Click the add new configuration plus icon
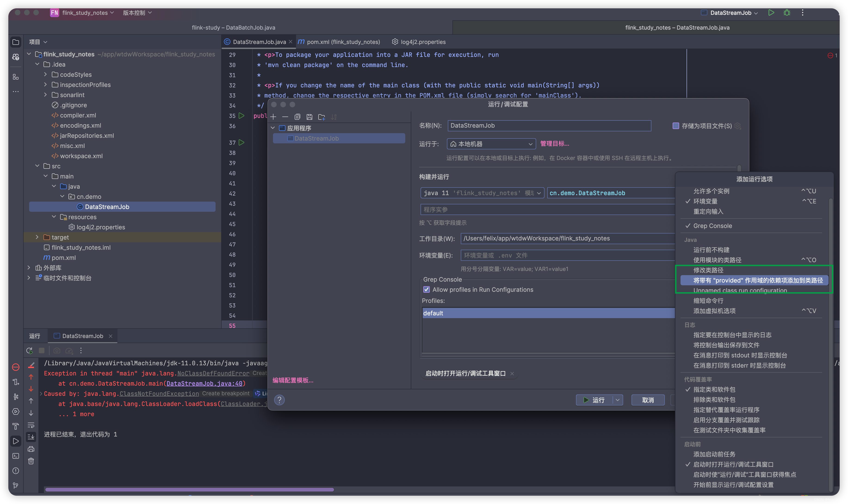 pos(273,117)
